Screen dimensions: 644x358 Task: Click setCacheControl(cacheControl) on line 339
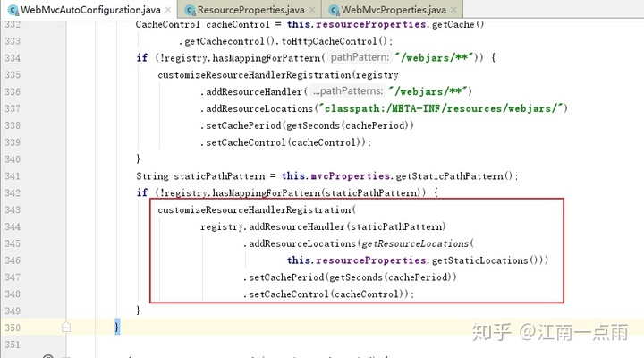coord(283,142)
